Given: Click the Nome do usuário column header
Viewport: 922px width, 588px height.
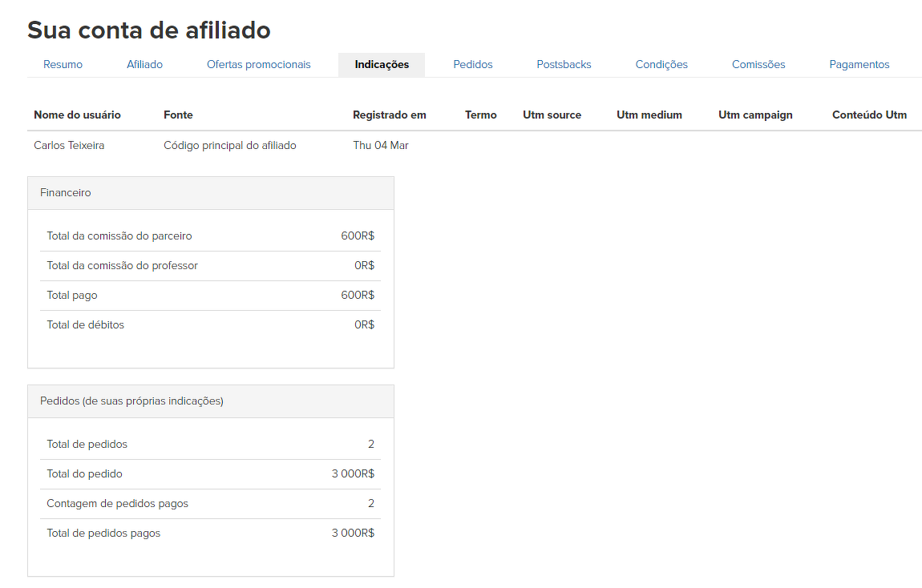Looking at the screenshot, I should pos(77,115).
